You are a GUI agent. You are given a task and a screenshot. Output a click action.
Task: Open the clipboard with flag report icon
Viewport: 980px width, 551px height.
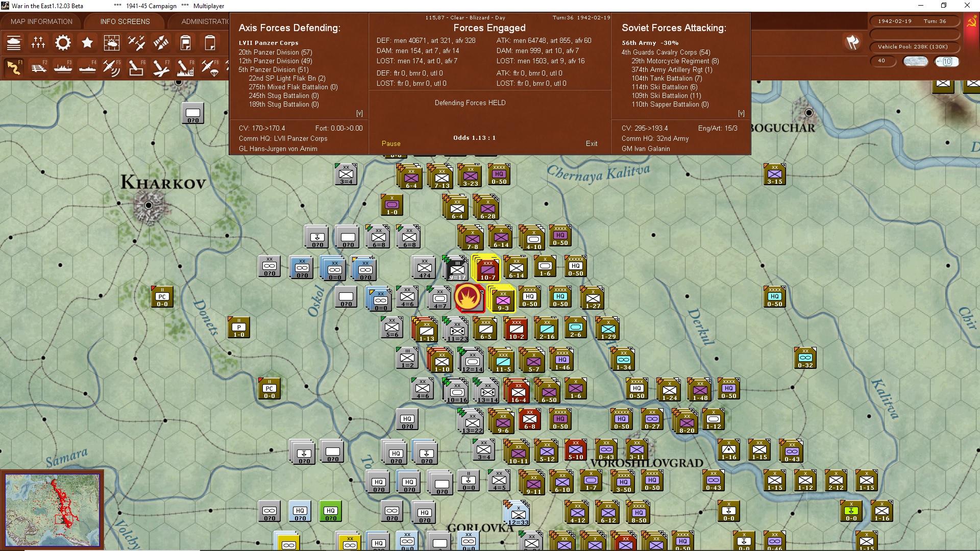[x=185, y=43]
